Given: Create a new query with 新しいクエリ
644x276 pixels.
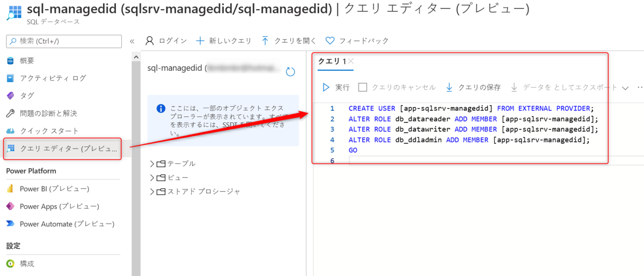Looking at the screenshot, I should 223,41.
